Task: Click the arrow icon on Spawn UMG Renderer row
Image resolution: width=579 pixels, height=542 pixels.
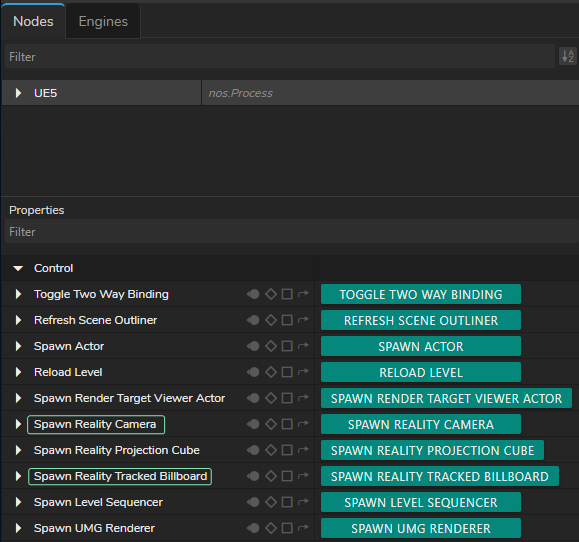Action: pyautogui.click(x=303, y=528)
